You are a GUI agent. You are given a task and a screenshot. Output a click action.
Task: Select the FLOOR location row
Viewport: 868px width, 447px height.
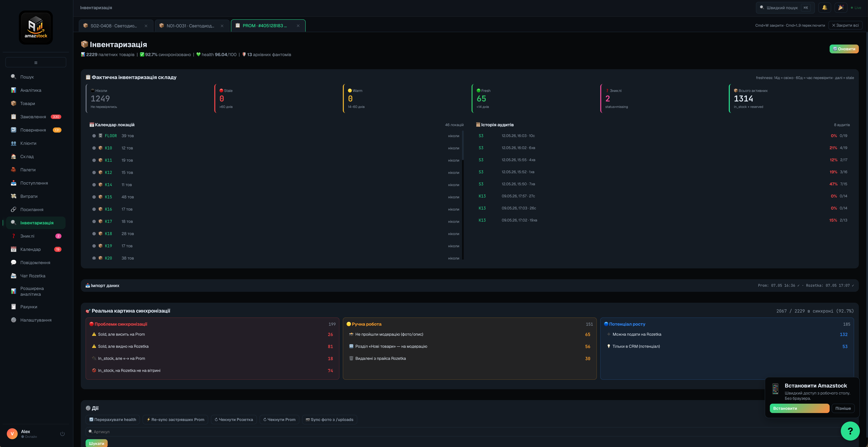[276, 136]
